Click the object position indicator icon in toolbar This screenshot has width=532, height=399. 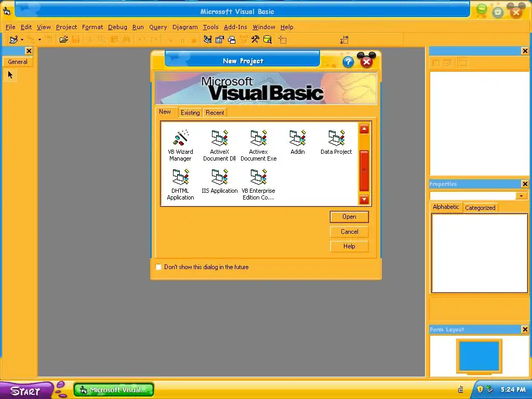pyautogui.click(x=283, y=40)
